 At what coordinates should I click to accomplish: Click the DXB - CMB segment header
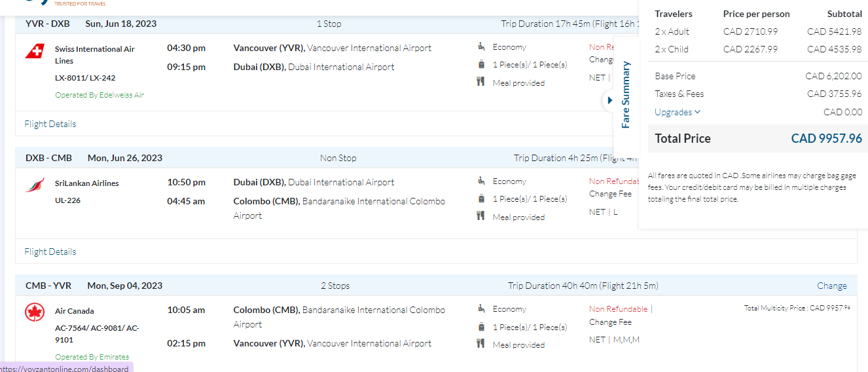click(x=48, y=158)
